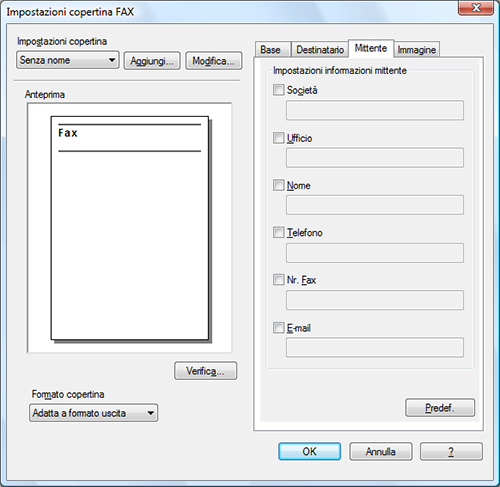Screen dimensions: 500x487
Task: Open help with the ? button
Action: (451, 451)
